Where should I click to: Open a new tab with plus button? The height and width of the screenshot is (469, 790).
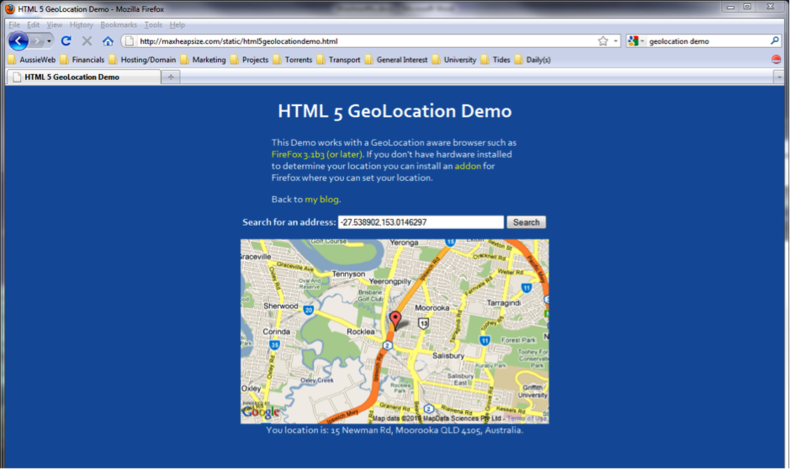pyautogui.click(x=171, y=77)
